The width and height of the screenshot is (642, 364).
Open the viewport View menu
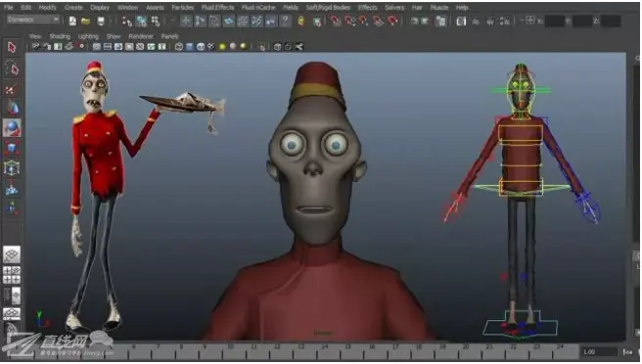coord(35,36)
